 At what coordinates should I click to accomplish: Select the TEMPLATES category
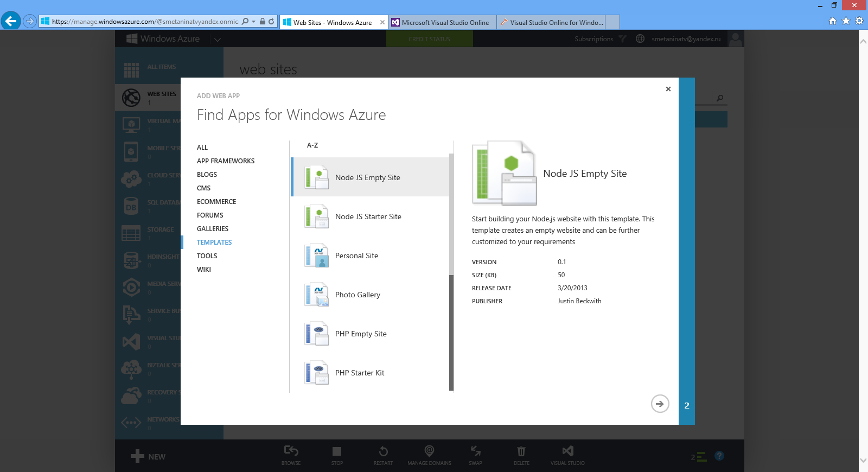(214, 243)
